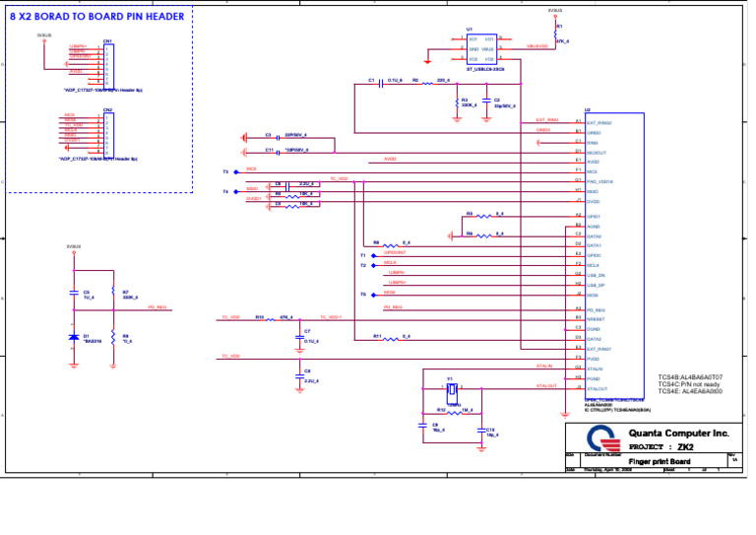
Task: Click the USB_DN pin label on U2
Action: pyautogui.click(x=596, y=276)
